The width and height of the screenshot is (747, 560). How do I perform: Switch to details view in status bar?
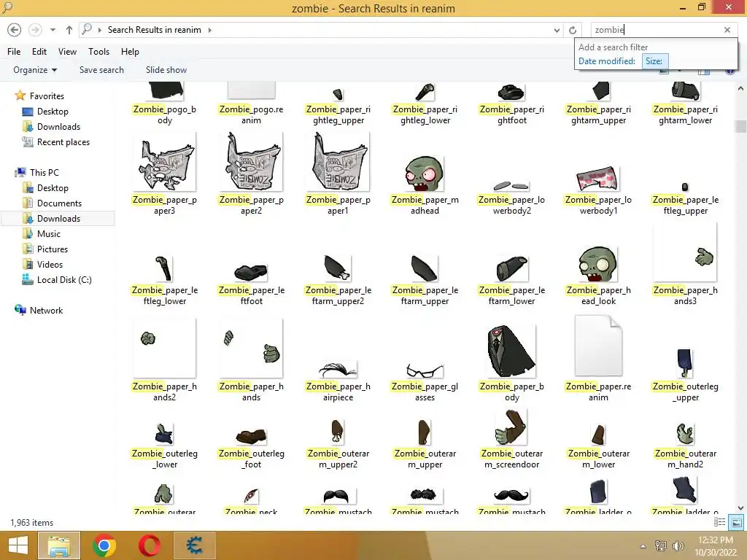click(x=719, y=522)
